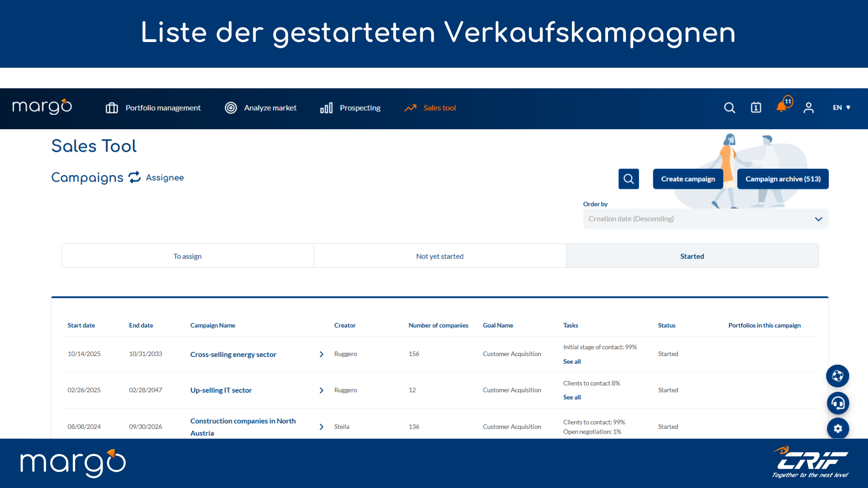Expand chevron of Cross-selling energy sector row
868x488 pixels.
coord(321,354)
